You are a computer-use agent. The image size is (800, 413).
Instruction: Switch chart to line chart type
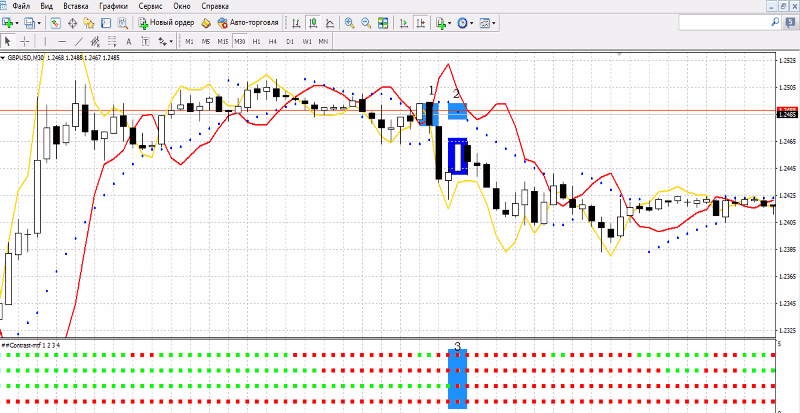click(330, 23)
